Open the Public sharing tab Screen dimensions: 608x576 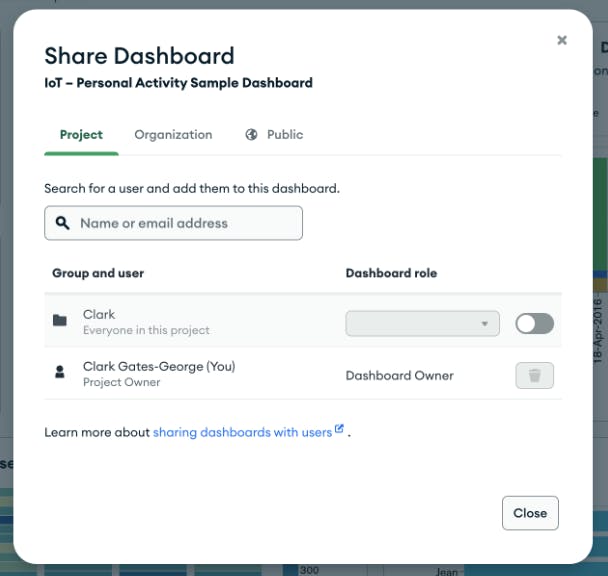coord(284,135)
